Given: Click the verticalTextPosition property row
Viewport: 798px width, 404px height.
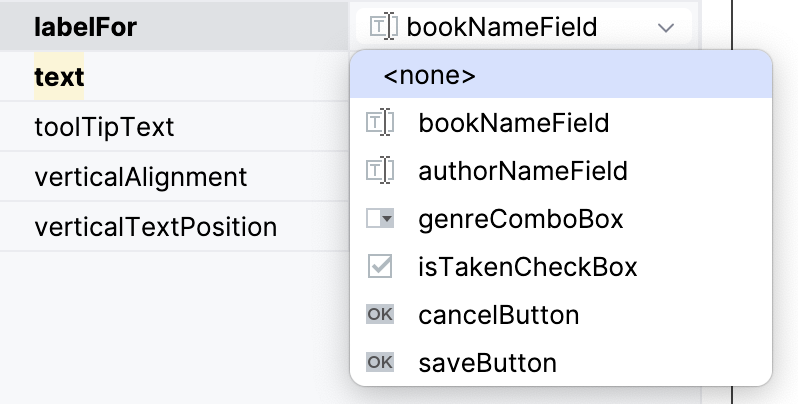Looking at the screenshot, I should tap(155, 227).
